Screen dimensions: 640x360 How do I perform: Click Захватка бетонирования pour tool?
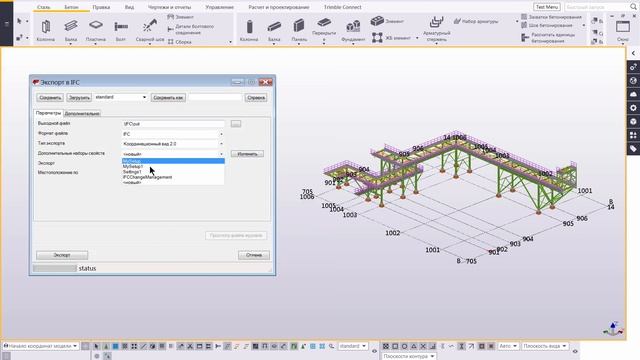point(551,17)
